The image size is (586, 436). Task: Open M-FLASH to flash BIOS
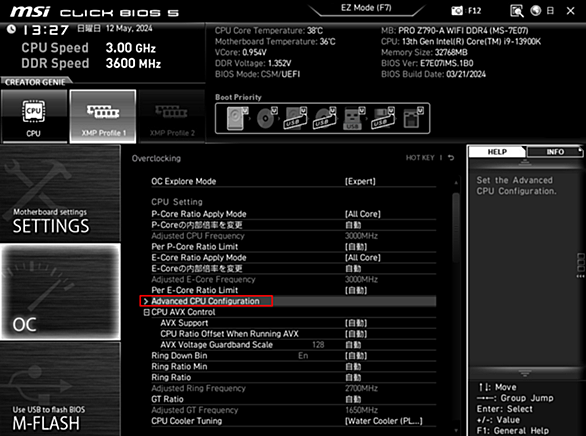[60, 389]
